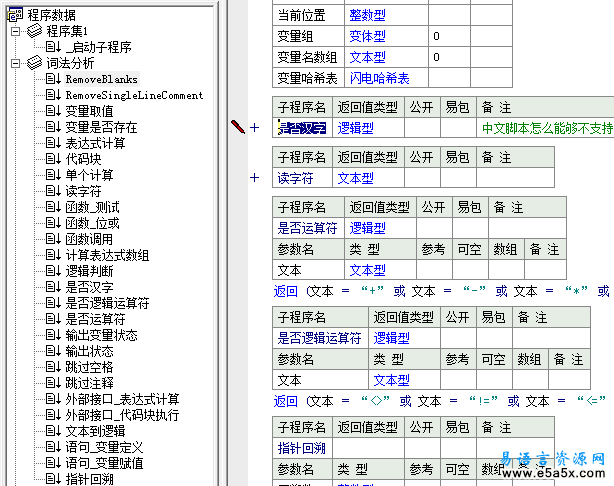Click the 指针回溯 subroutine name cell

(302, 448)
